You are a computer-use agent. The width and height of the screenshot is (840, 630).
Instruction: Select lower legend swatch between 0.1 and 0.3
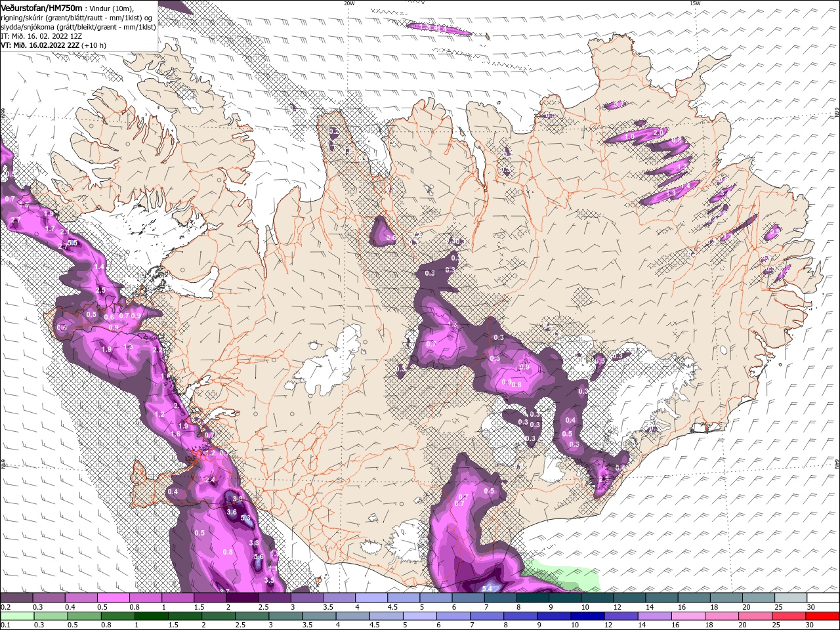pos(16,616)
